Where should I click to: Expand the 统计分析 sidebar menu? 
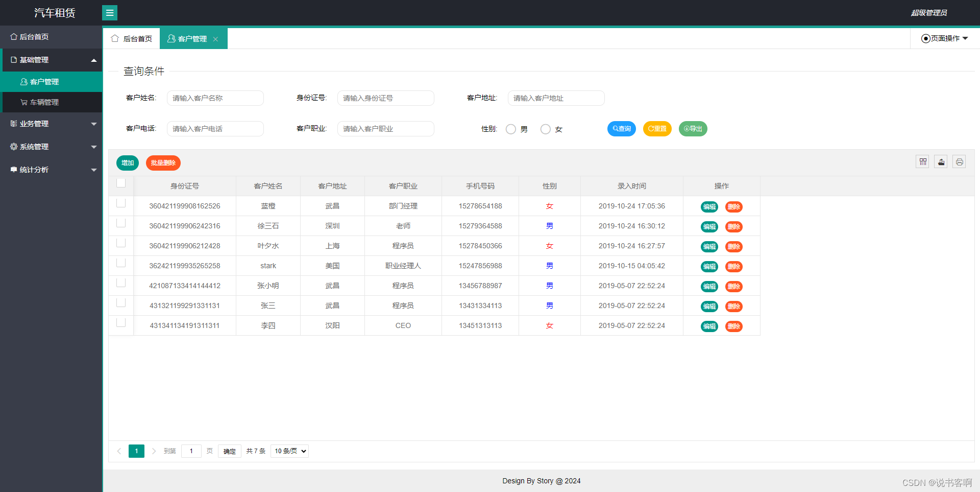(x=51, y=170)
